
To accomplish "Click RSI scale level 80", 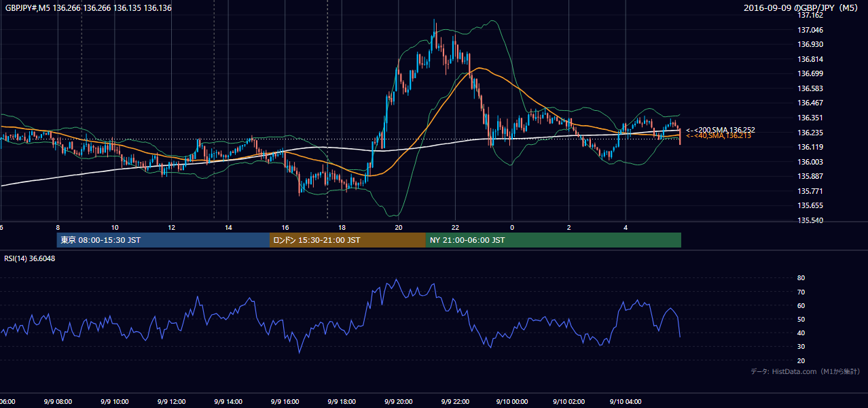I will coord(801,278).
